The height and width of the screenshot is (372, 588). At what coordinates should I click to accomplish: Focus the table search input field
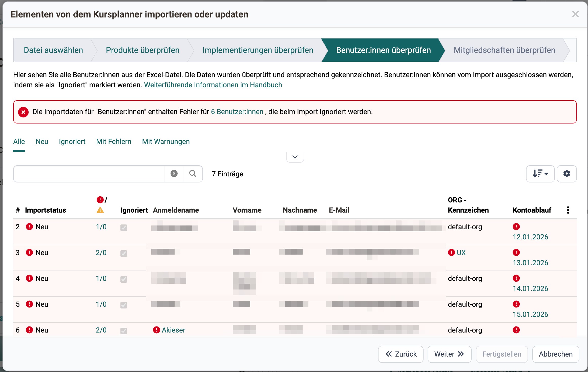[x=89, y=174]
